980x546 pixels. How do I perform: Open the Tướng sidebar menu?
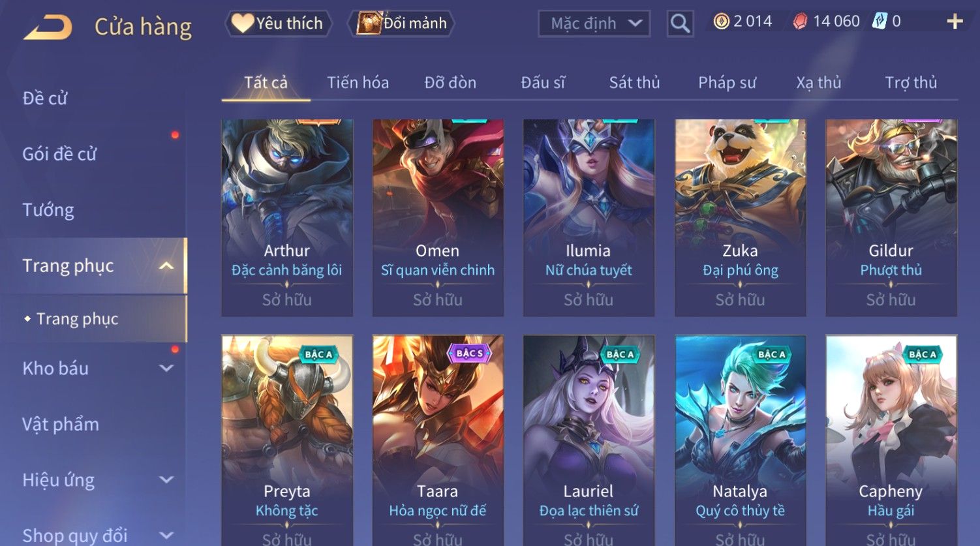click(48, 210)
